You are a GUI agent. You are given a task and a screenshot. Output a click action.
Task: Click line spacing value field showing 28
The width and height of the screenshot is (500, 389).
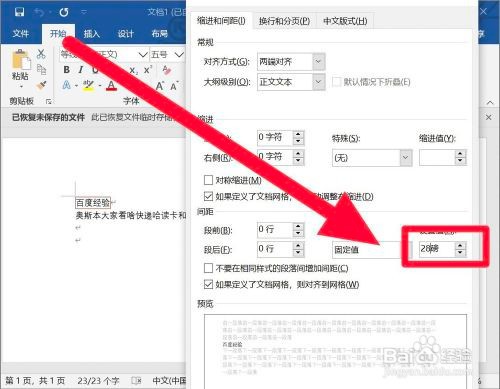pos(437,249)
